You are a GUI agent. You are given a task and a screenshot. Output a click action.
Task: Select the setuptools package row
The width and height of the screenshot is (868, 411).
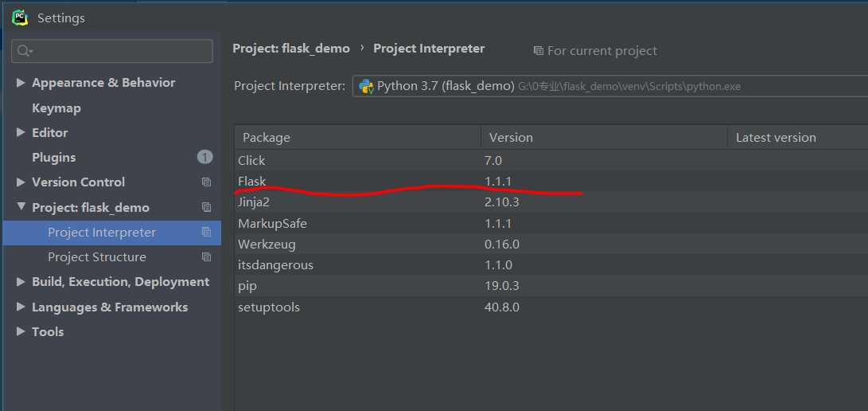[x=551, y=307]
